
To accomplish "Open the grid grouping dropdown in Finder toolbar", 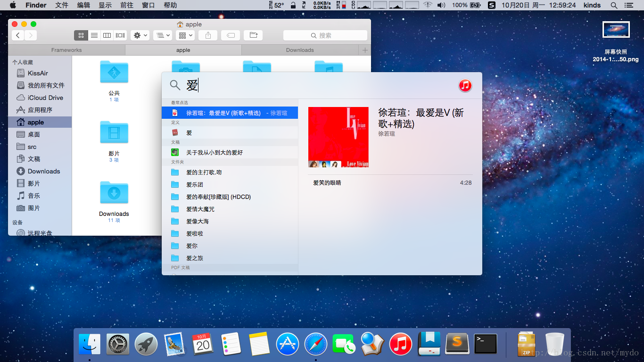I will click(x=185, y=35).
